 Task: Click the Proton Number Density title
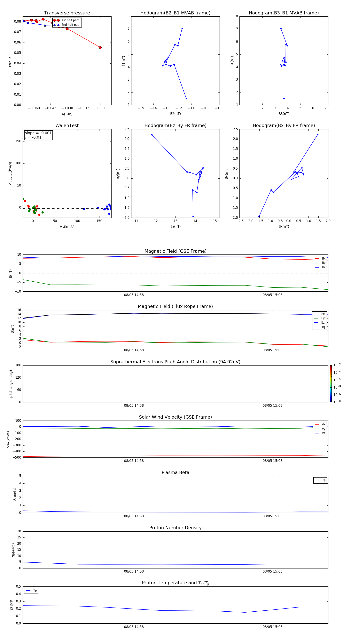[x=175, y=528]
